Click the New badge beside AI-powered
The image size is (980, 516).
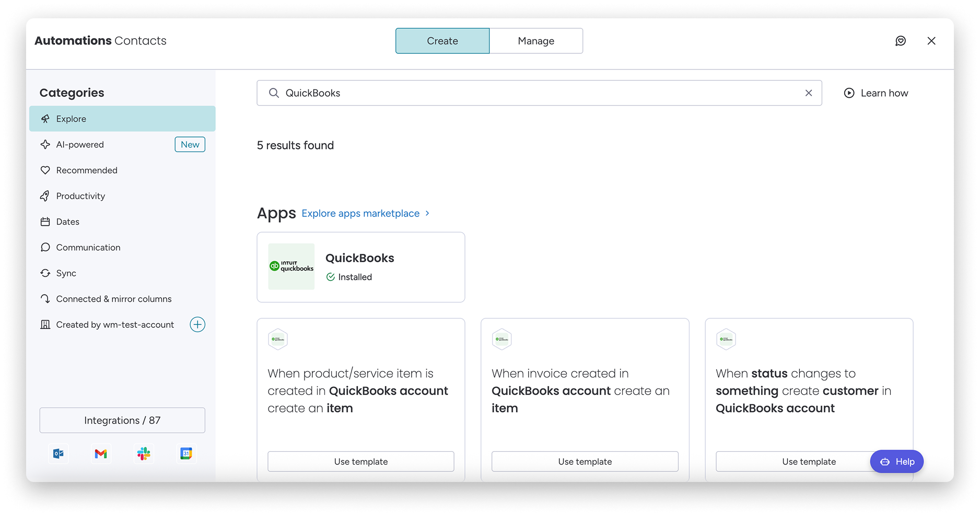click(190, 144)
